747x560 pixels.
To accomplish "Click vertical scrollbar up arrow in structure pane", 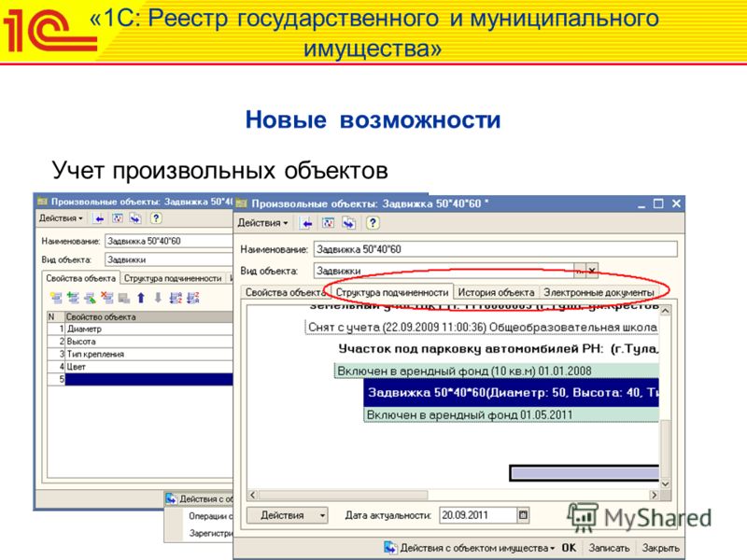I will [x=666, y=311].
